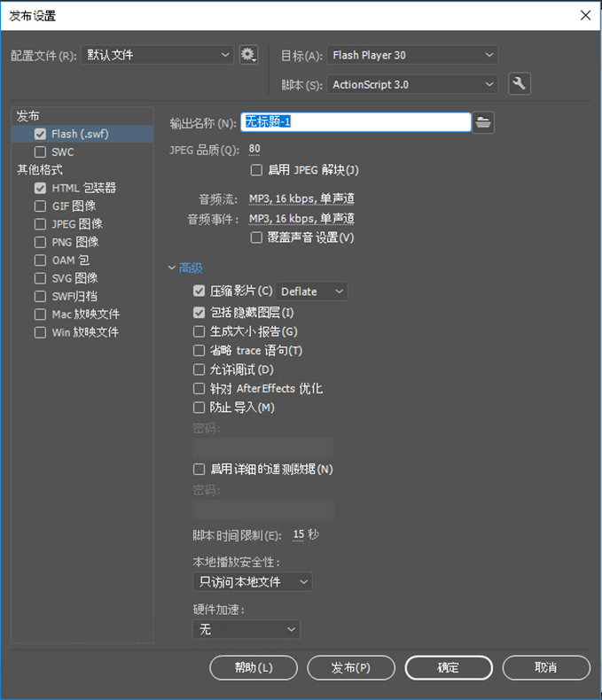The height and width of the screenshot is (700, 602).
Task: Click 确定 button
Action: tap(449, 667)
